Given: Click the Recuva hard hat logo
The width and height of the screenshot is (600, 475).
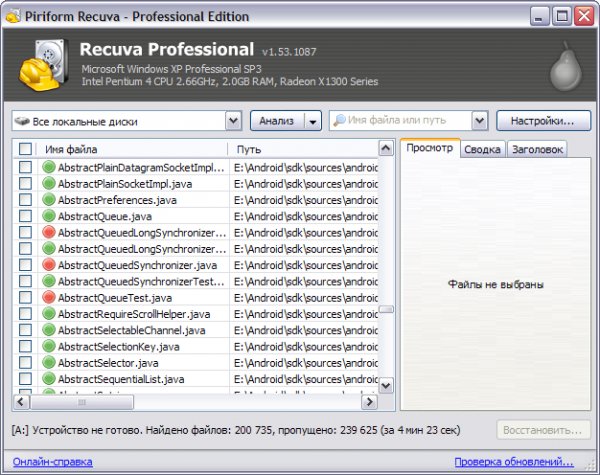Looking at the screenshot, I should 43,65.
